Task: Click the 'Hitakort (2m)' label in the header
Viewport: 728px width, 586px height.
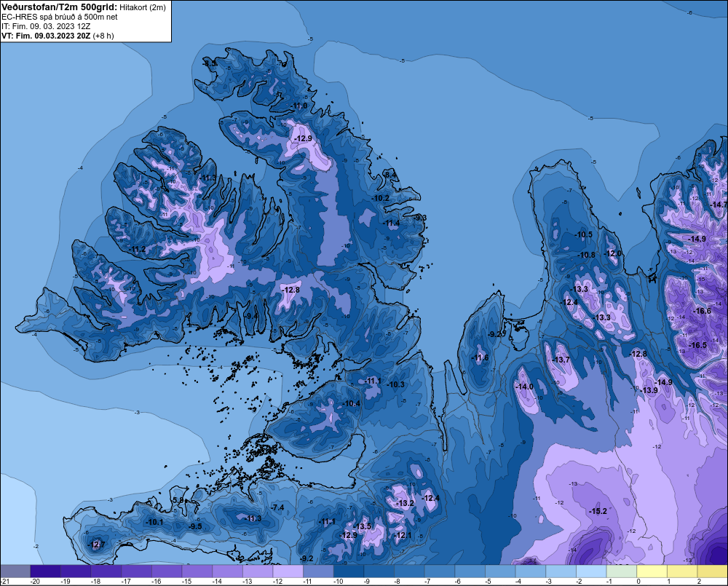Action: click(x=143, y=7)
